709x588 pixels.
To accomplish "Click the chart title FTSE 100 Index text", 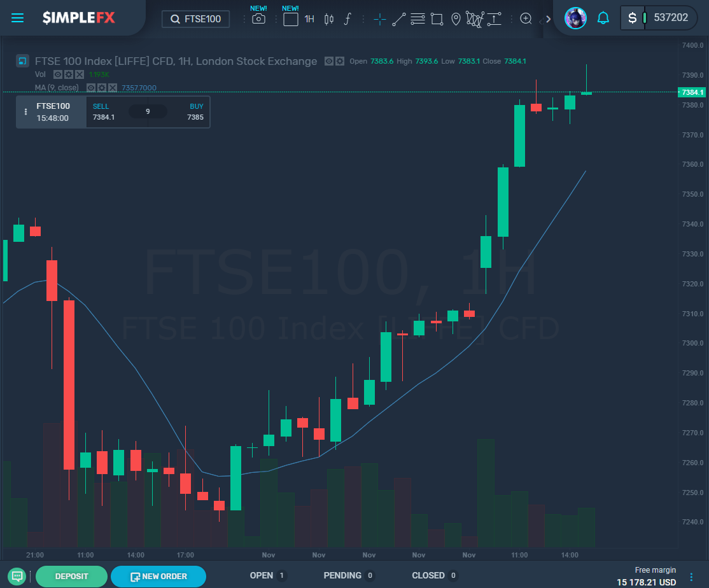I will (176, 61).
